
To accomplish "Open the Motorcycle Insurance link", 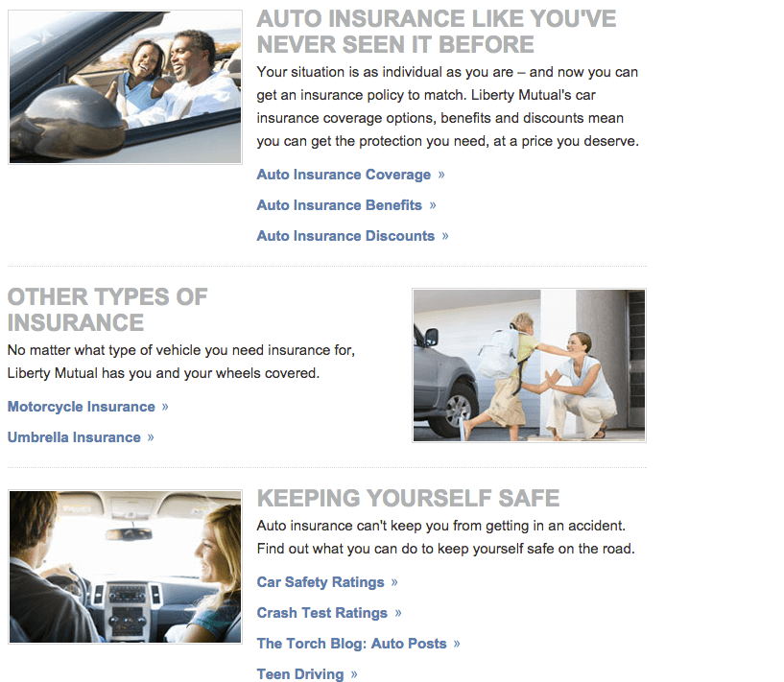I will 81,407.
